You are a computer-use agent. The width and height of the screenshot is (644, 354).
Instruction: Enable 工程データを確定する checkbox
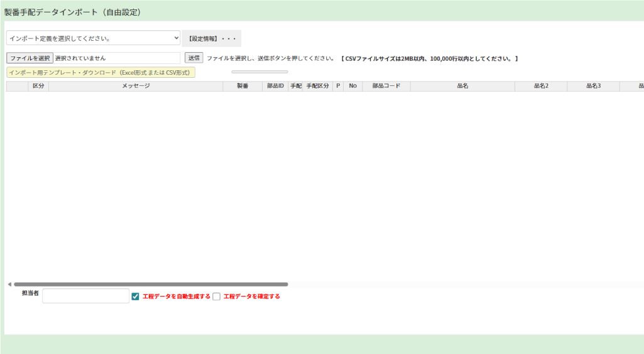[x=216, y=296]
